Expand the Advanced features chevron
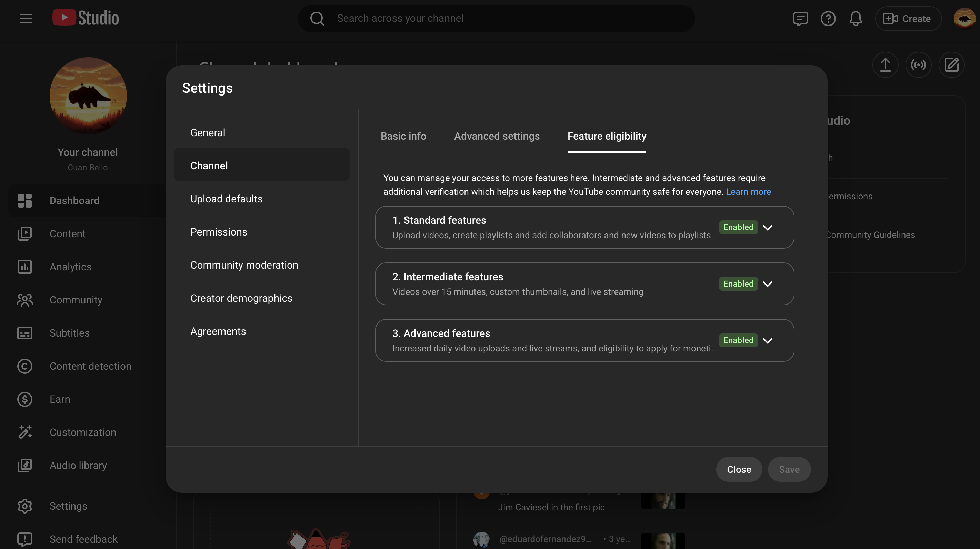The height and width of the screenshot is (549, 980). point(767,340)
